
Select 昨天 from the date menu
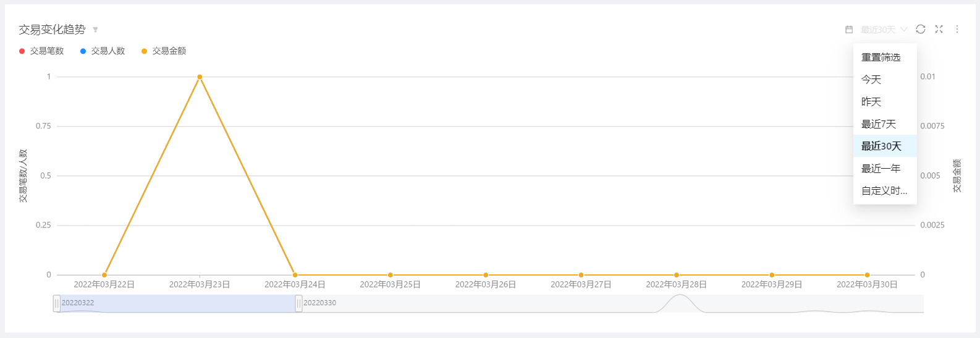(x=871, y=102)
